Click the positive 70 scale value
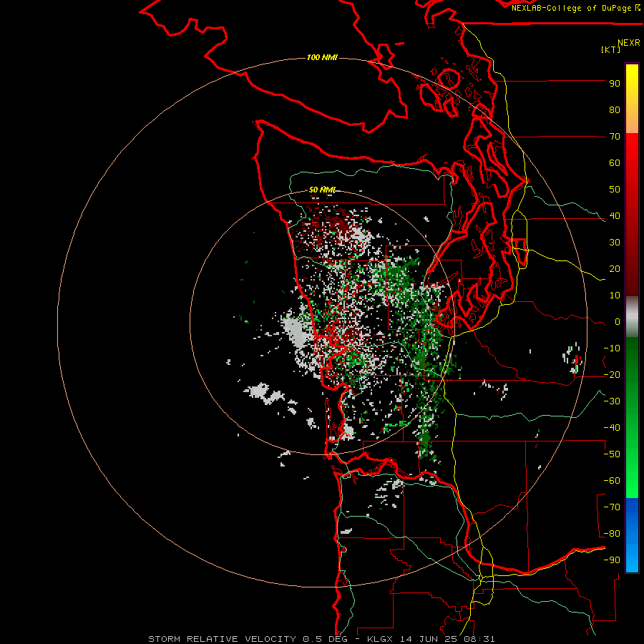This screenshot has width=644, height=644. 615,137
